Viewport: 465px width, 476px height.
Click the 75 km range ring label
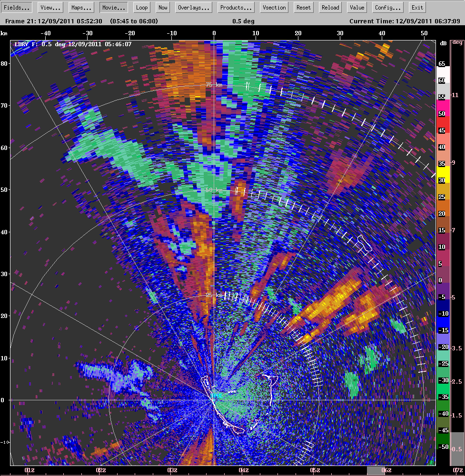click(x=214, y=85)
